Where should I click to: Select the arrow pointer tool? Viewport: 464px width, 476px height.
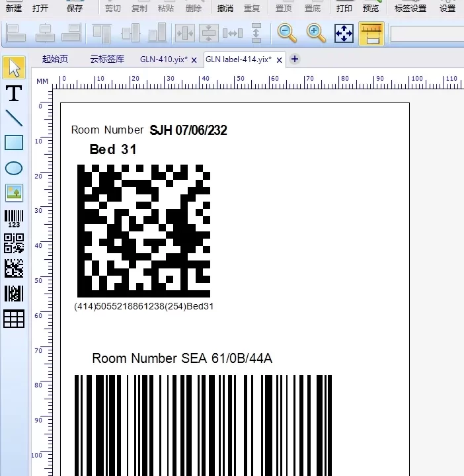(14, 67)
